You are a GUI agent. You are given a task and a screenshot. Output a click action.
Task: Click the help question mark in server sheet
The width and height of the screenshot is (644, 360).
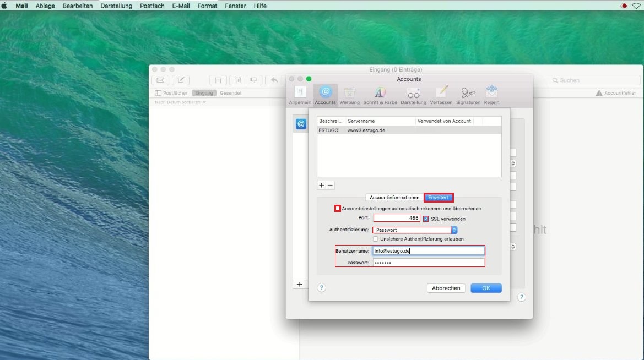pyautogui.click(x=322, y=288)
